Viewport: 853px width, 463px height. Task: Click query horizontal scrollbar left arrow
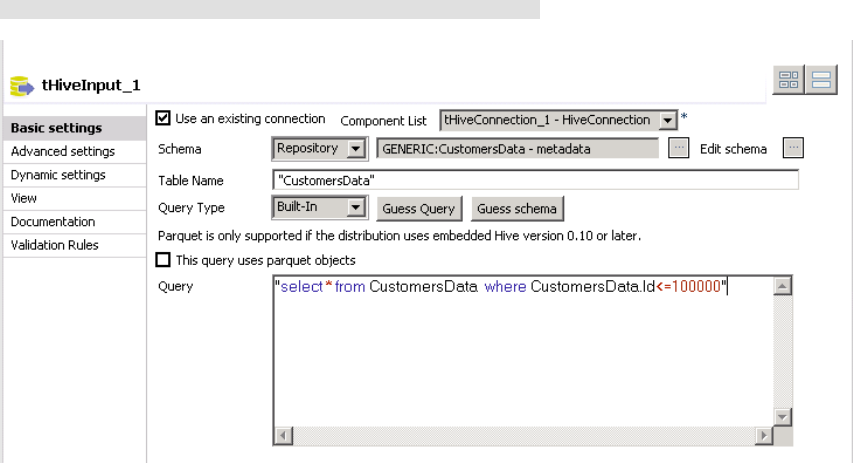pyautogui.click(x=283, y=435)
